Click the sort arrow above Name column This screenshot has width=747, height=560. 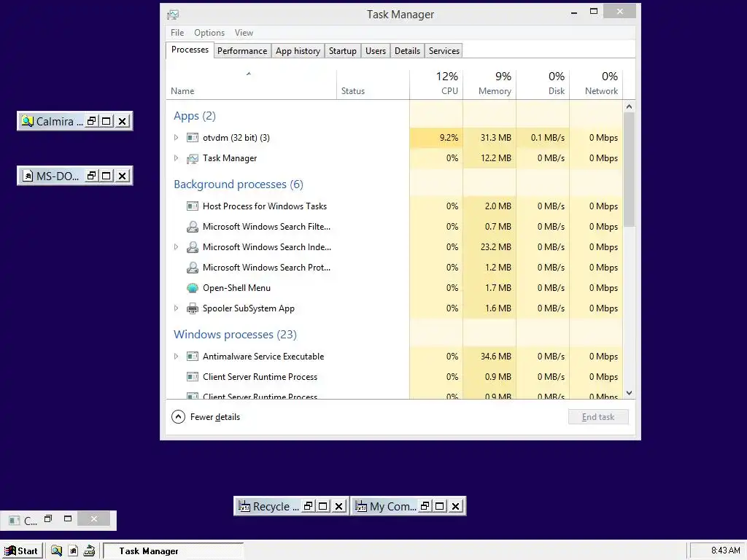(249, 74)
